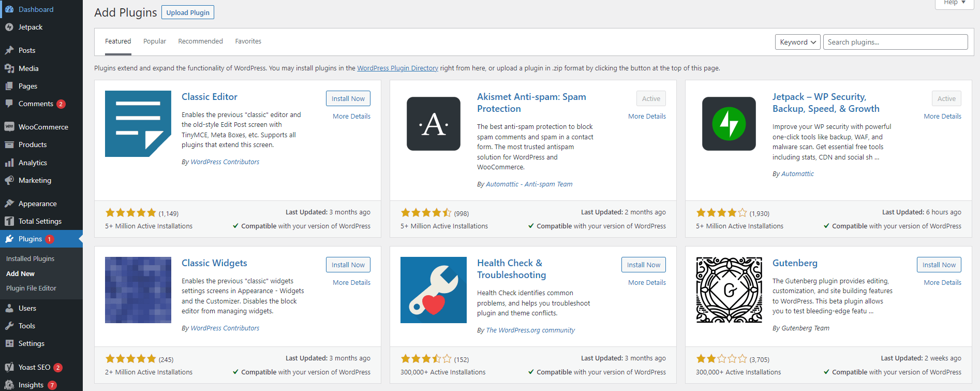Click the Akismet Anti-spam plugin title
The width and height of the screenshot is (980, 391).
(531, 103)
